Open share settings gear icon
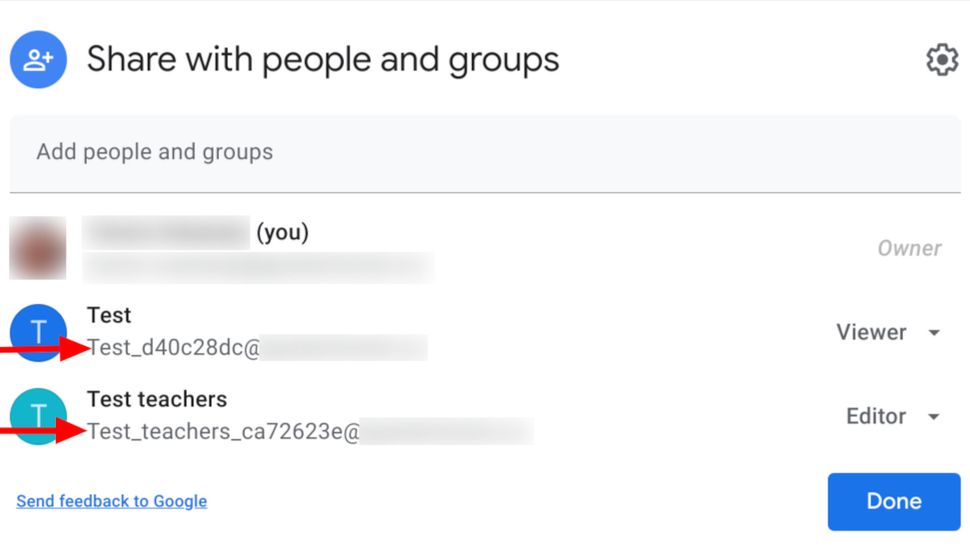Viewport: 970px width, 546px height. tap(942, 60)
